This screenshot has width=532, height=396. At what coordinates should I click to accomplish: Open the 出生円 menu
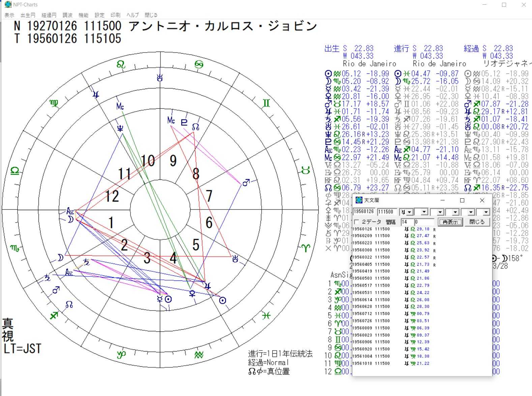coord(28,15)
